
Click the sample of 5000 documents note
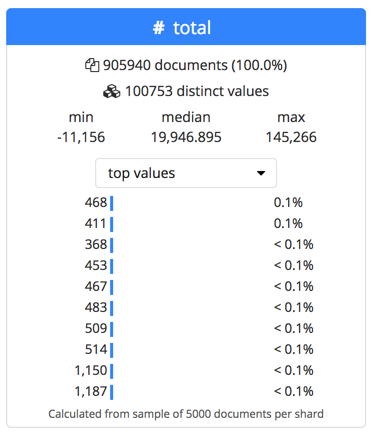[x=186, y=414]
